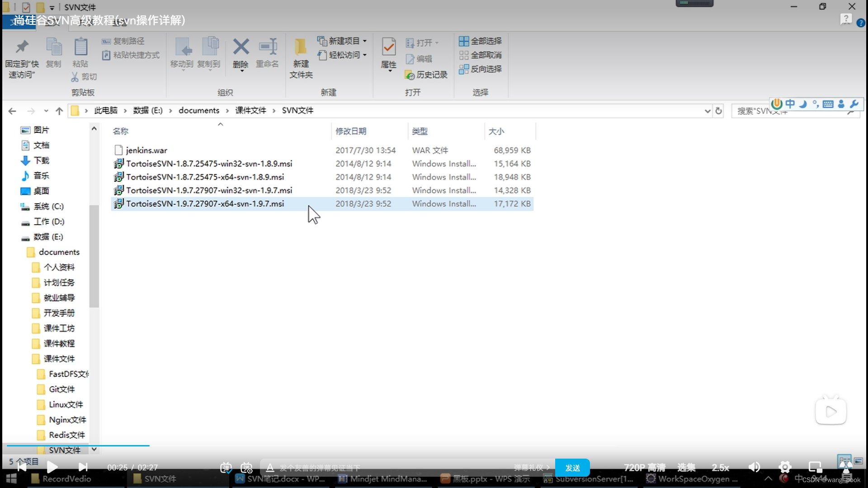Expand address bar history dropdown
The height and width of the screenshot is (488, 868).
tap(708, 111)
